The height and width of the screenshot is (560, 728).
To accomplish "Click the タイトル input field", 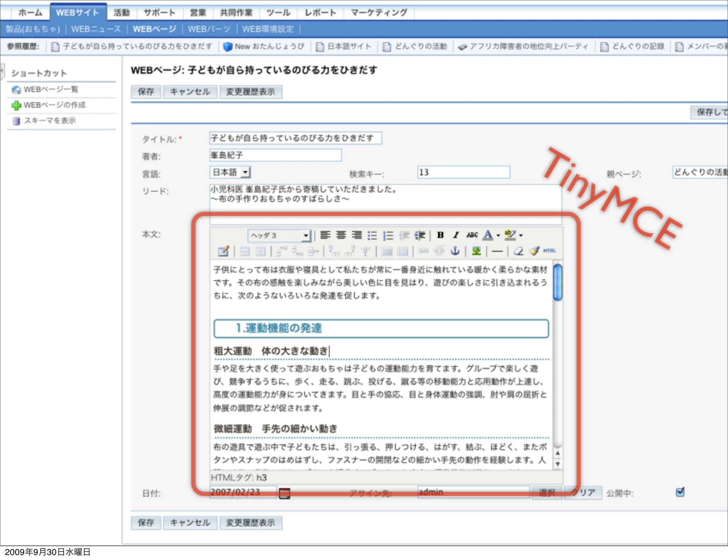I will [295, 138].
